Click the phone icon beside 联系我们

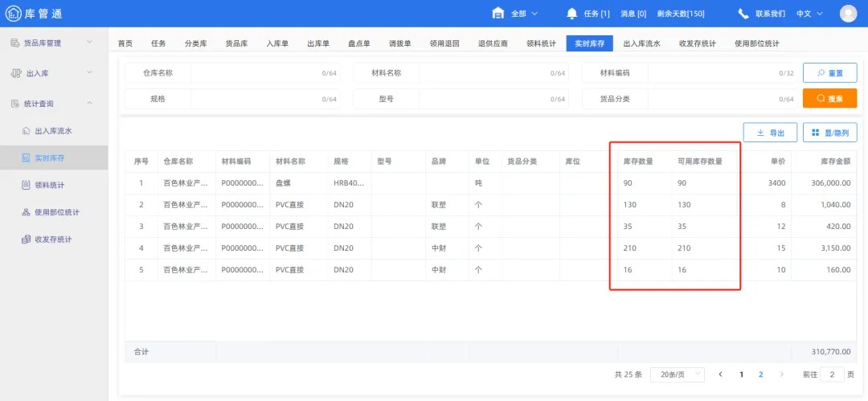click(x=743, y=14)
